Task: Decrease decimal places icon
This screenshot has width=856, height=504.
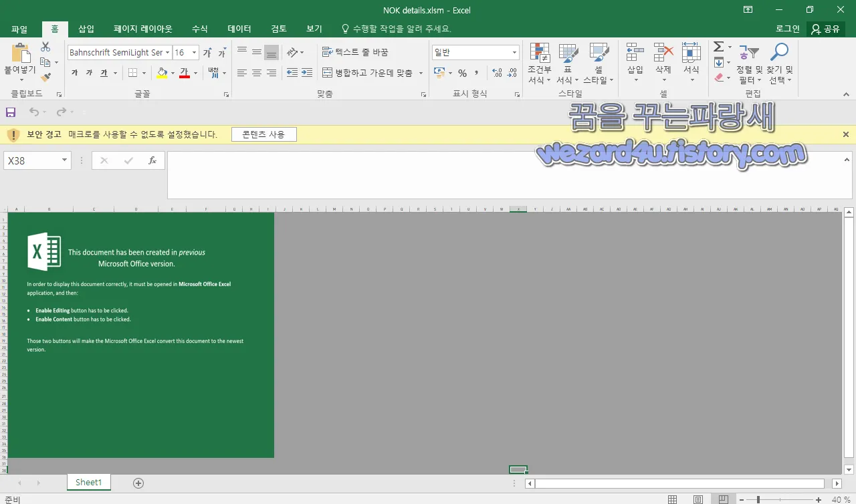Action: coord(513,73)
